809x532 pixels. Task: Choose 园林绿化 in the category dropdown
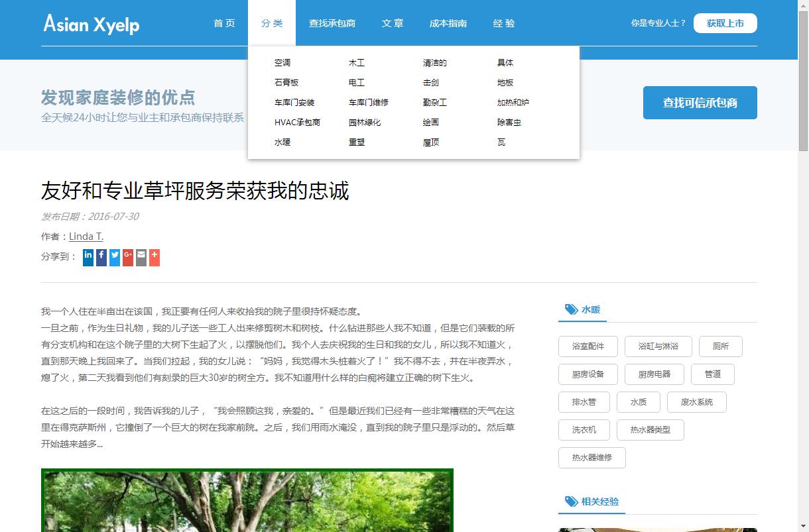[365, 123]
